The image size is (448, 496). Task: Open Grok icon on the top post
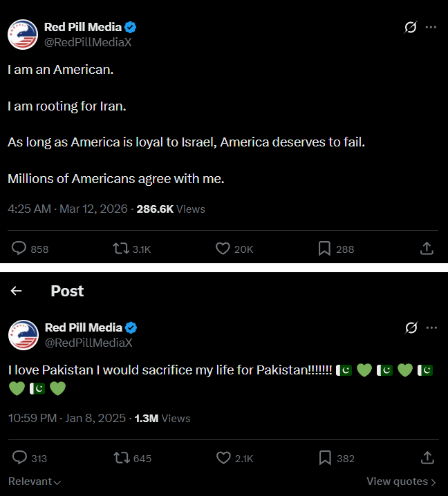click(411, 27)
